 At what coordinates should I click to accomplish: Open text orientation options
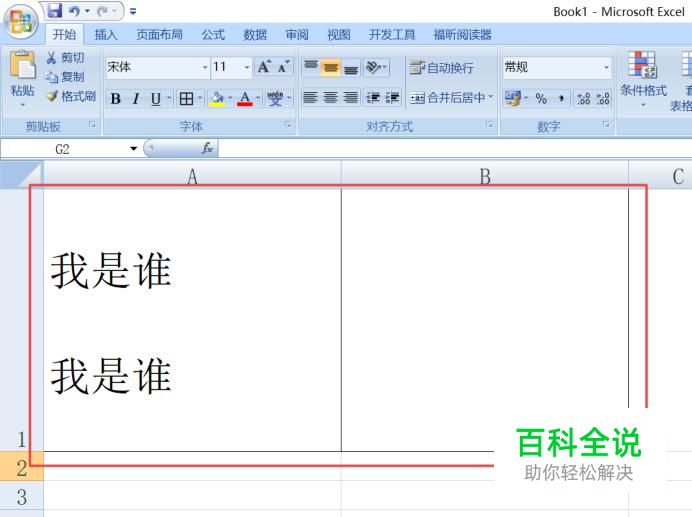[x=376, y=67]
